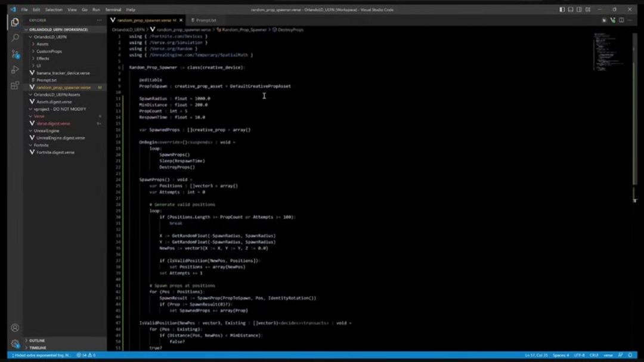Expand the CustomProps folder
Screen dimensions: 644x362
[48, 51]
